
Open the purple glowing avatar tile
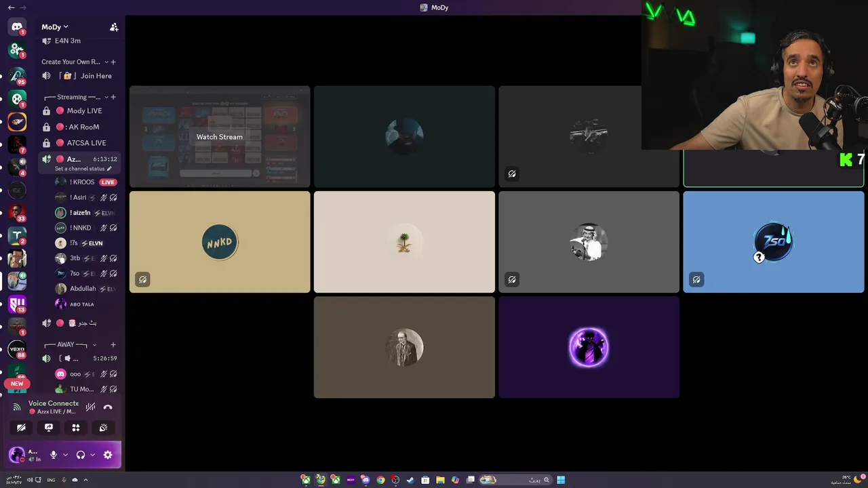[589, 347]
